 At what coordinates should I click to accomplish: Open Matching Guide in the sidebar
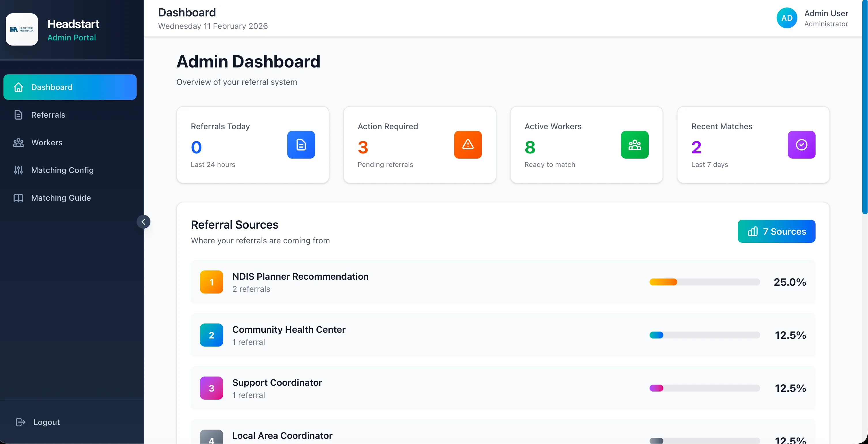[70, 197]
